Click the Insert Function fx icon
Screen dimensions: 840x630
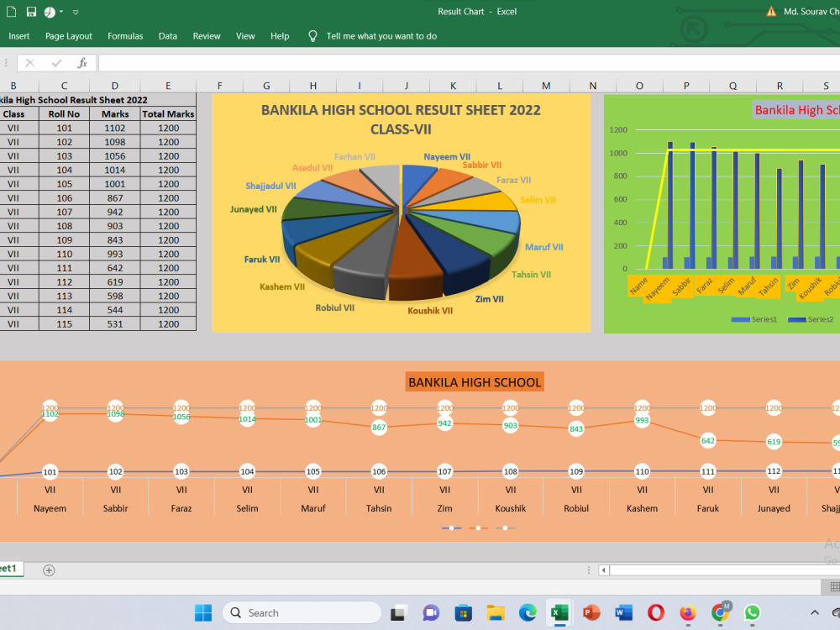pos(82,63)
